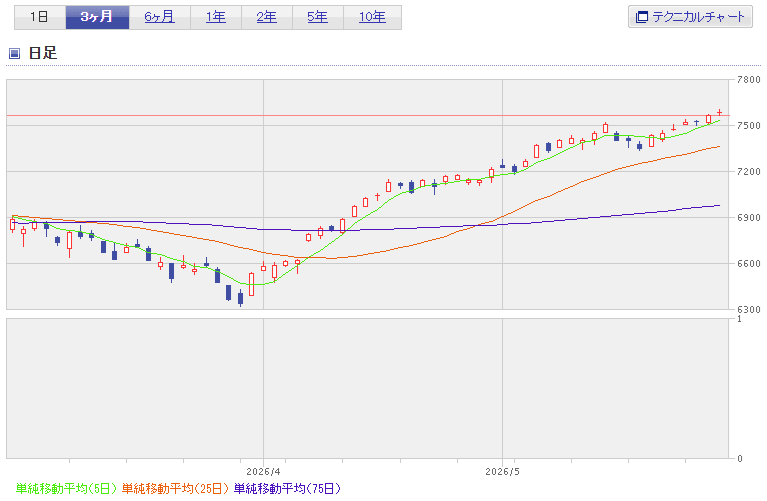The width and height of the screenshot is (767, 501).
Task: Click the 2026/5 date axis label
Action: coord(502,472)
